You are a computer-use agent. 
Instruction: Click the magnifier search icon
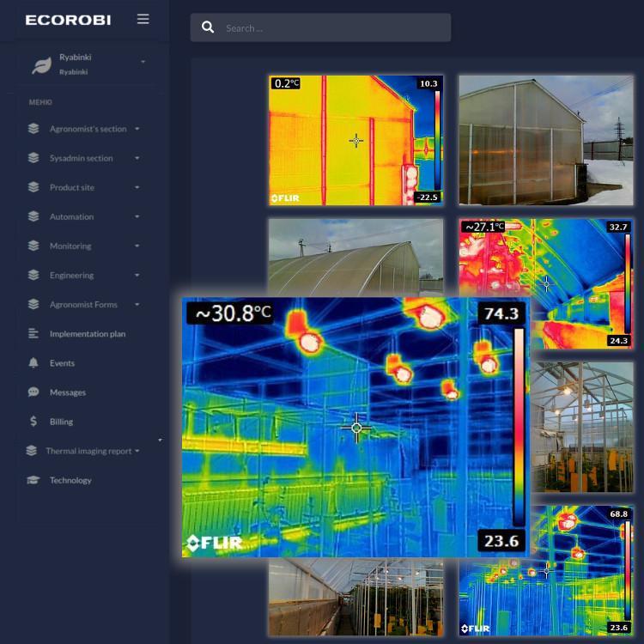208,27
